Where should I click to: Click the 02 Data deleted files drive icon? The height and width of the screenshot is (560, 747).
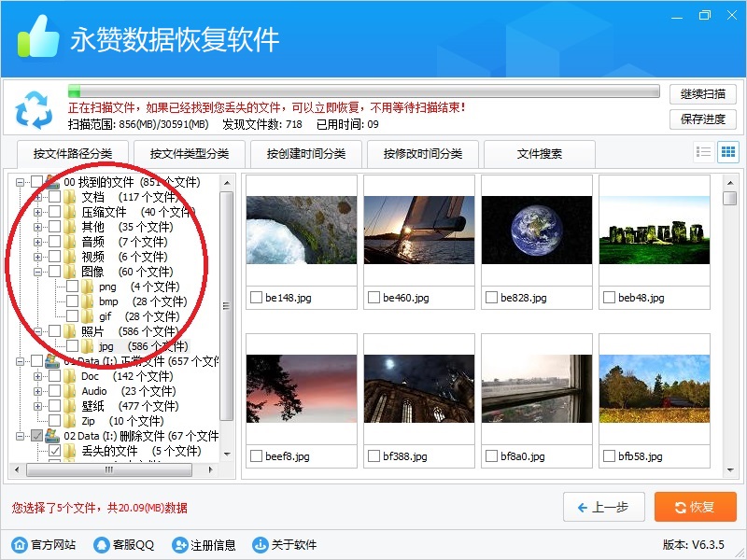(x=52, y=436)
